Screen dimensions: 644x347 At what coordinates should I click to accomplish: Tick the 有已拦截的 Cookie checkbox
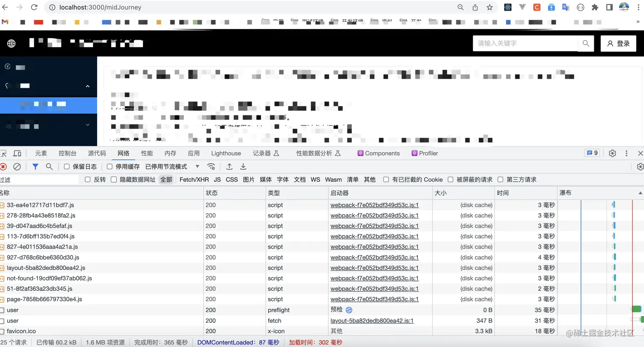[x=386, y=180]
